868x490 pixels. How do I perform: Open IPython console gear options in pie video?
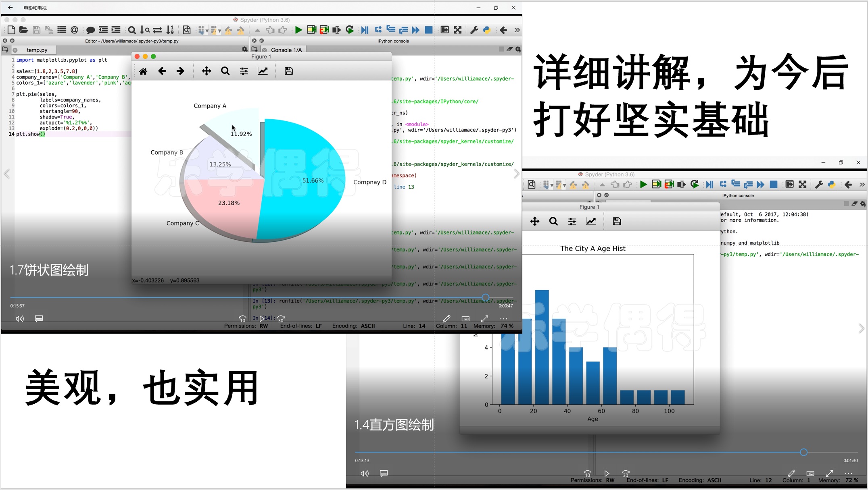[518, 49]
